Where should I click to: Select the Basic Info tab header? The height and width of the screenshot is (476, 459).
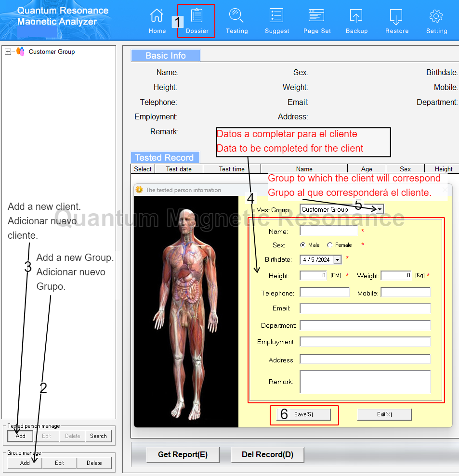tap(166, 55)
